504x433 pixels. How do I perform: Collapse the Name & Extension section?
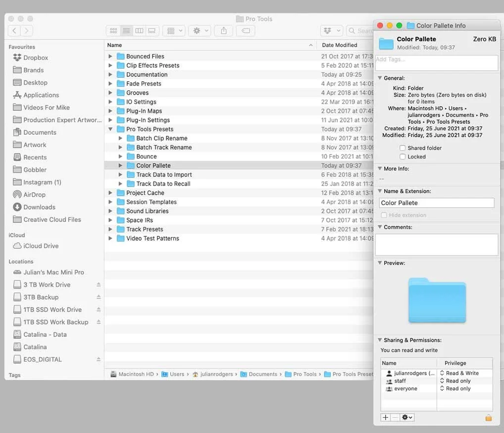coord(380,191)
